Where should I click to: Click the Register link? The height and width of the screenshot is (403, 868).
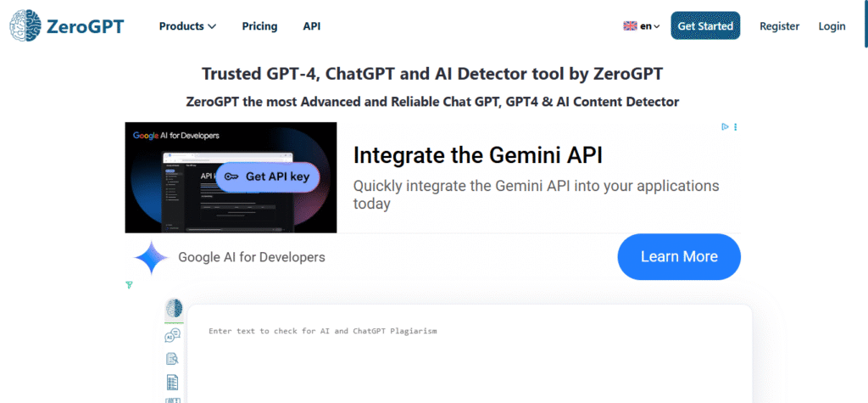[779, 26]
